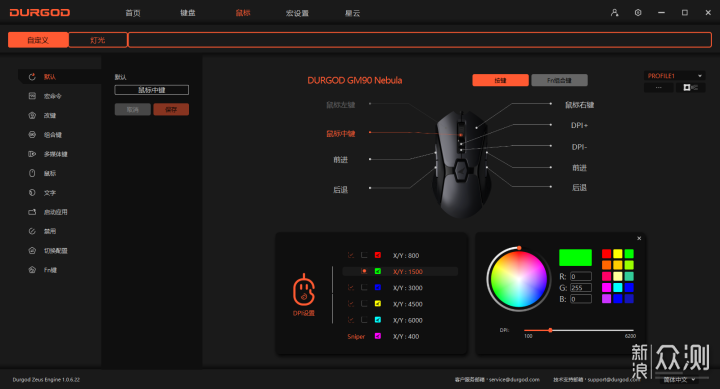Switch to the 灯光 lighting tab
Image resolution: width=720 pixels, height=389 pixels.
pyautogui.click(x=98, y=40)
